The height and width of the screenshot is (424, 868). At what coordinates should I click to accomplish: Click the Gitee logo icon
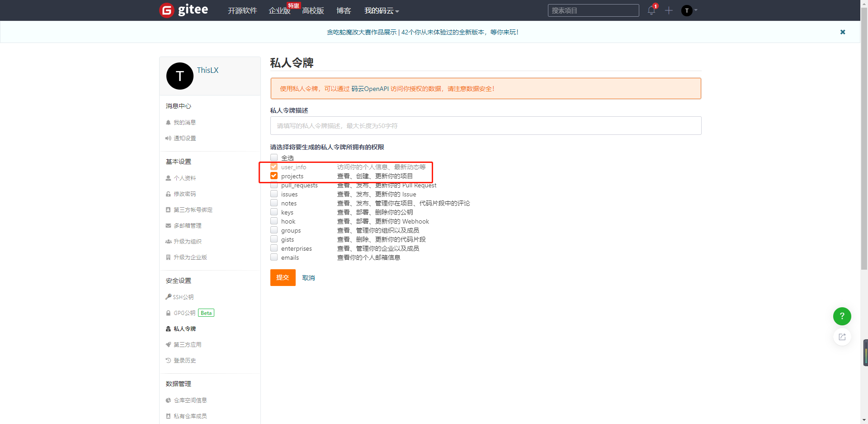click(167, 10)
